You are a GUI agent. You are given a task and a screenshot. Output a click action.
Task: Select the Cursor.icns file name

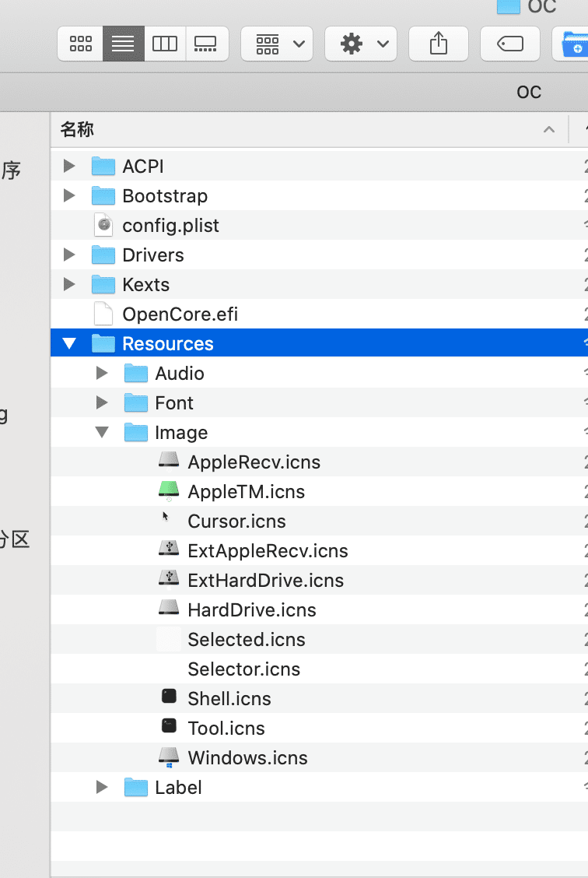point(236,522)
